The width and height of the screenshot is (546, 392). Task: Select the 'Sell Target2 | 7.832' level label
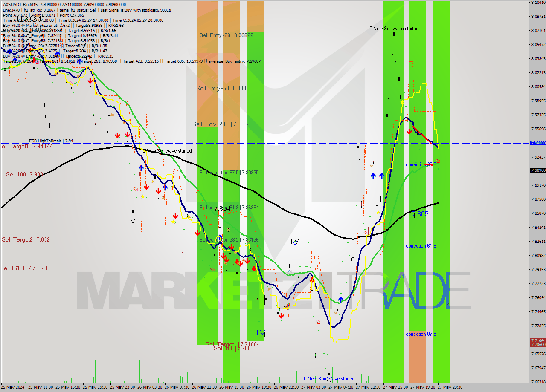(26, 240)
